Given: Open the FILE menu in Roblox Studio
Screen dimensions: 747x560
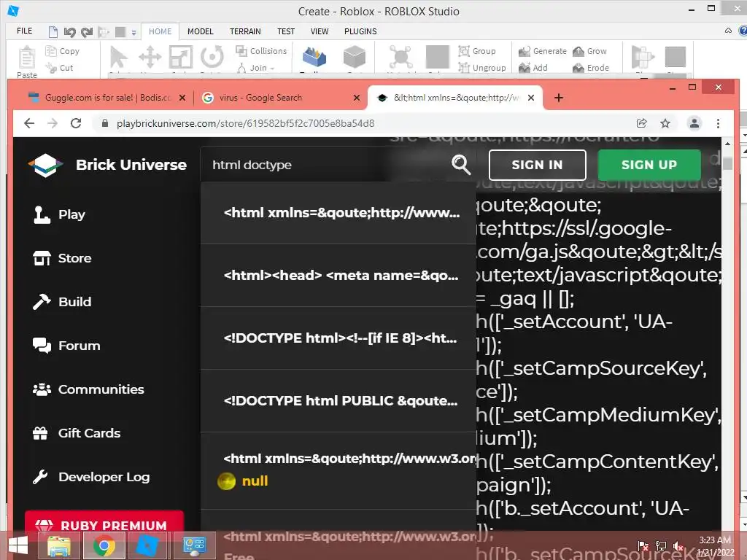Looking at the screenshot, I should tap(24, 31).
